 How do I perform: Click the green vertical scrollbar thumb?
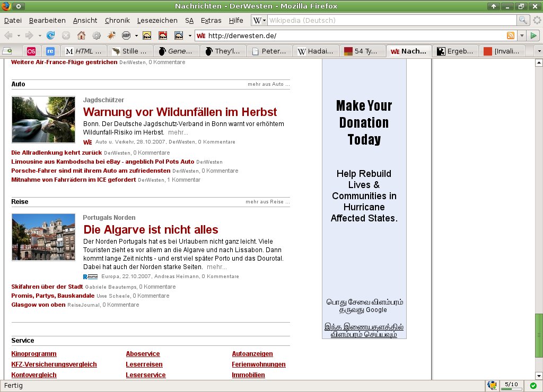pyautogui.click(x=539, y=336)
